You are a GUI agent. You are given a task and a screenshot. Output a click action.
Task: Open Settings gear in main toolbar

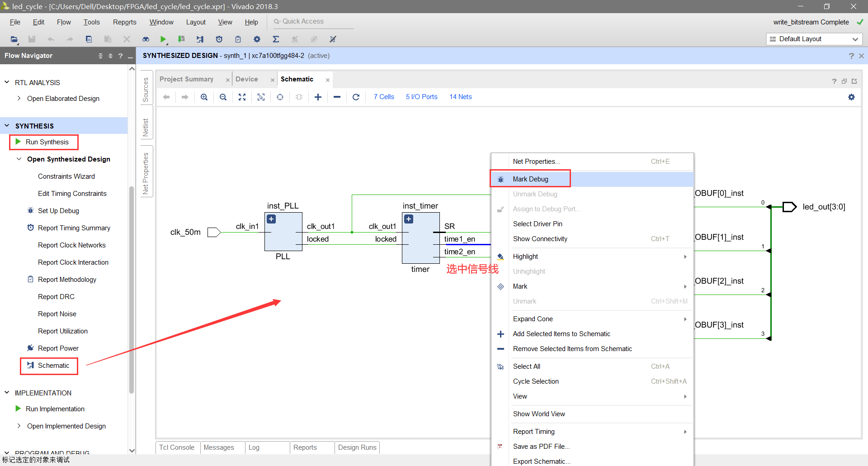click(257, 39)
